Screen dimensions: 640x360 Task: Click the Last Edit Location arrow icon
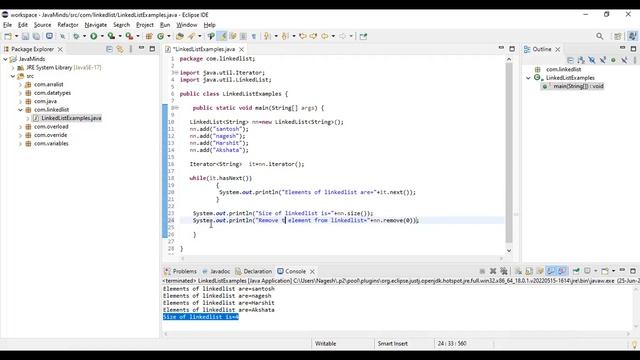302,36
